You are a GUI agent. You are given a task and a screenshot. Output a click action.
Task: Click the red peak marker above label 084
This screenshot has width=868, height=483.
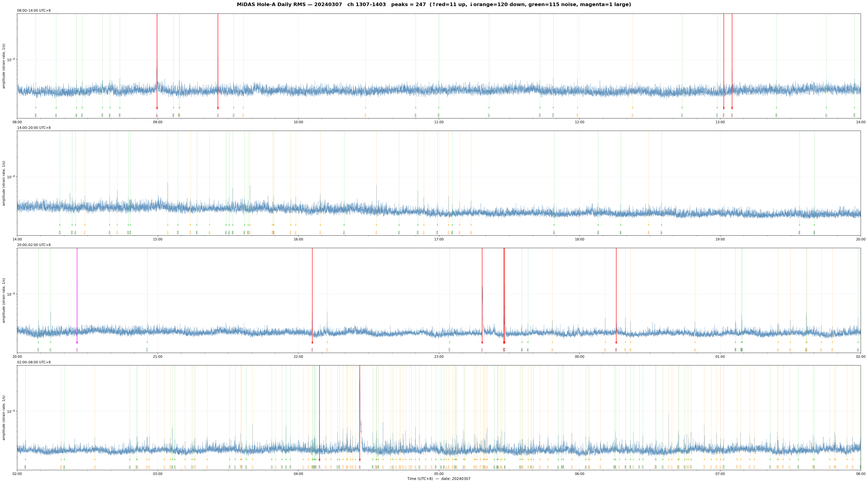point(616,342)
